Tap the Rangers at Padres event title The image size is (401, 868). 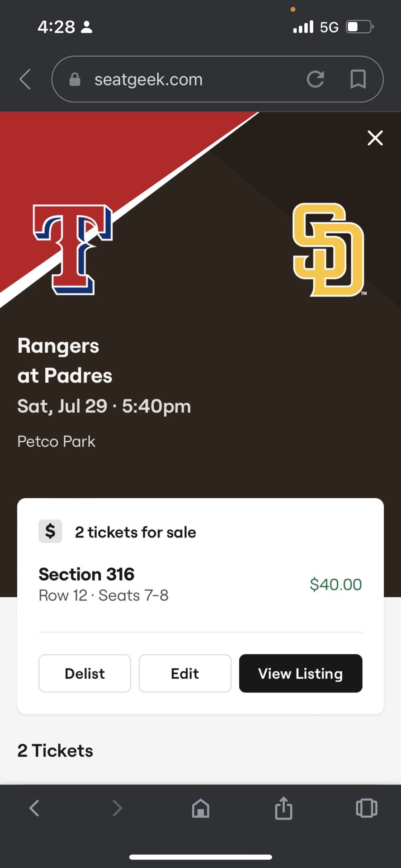point(65,361)
